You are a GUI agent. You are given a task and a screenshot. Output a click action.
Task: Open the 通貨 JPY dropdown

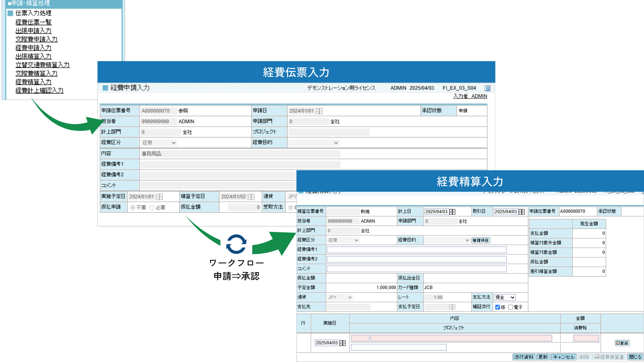tap(340, 297)
